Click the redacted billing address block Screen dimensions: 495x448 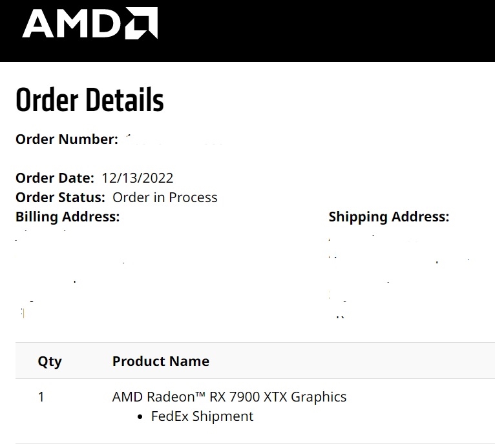pos(71,271)
